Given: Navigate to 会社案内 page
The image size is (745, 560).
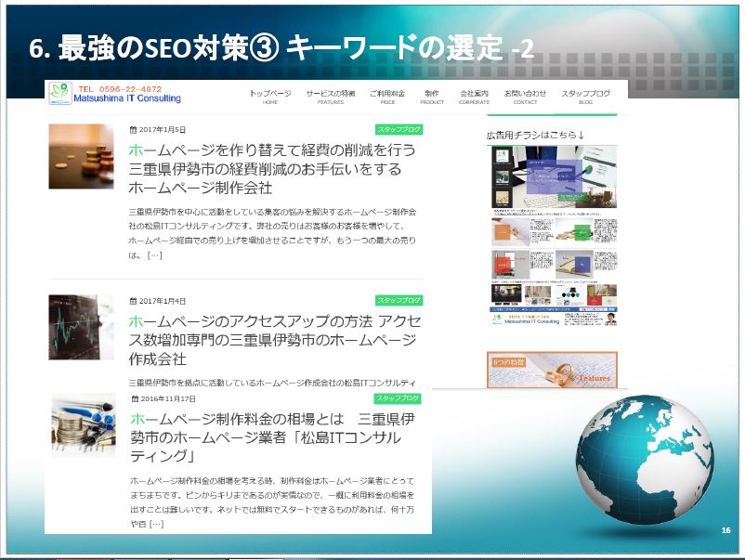Looking at the screenshot, I should pyautogui.click(x=474, y=97).
